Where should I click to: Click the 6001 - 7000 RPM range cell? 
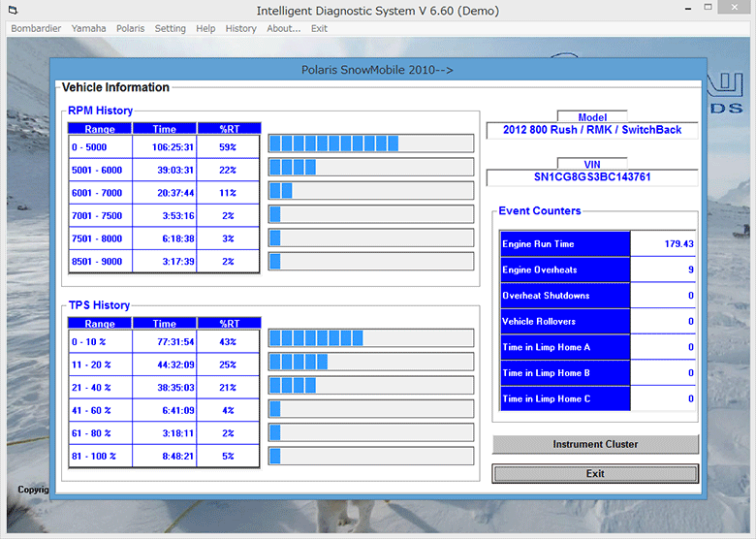[x=100, y=193]
